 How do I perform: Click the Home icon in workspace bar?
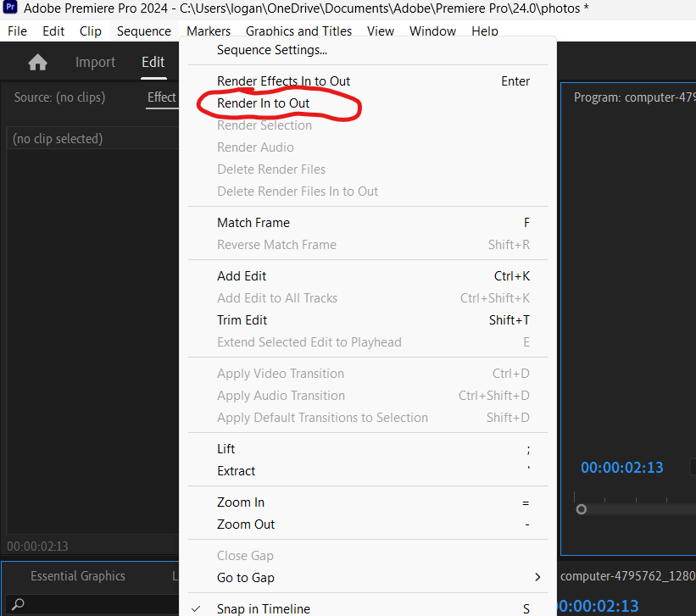37,63
